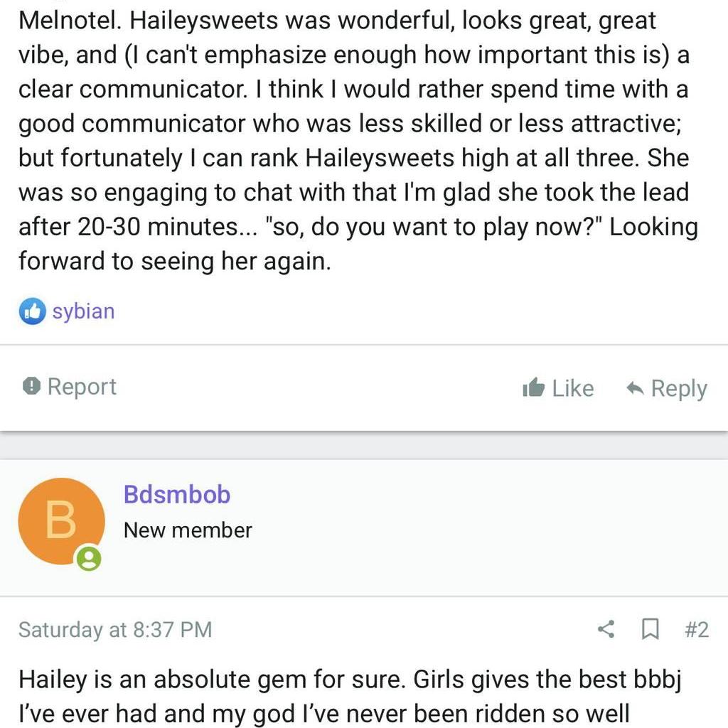Click the gray divider between posts
This screenshot has height=728, width=728.
click(364, 446)
